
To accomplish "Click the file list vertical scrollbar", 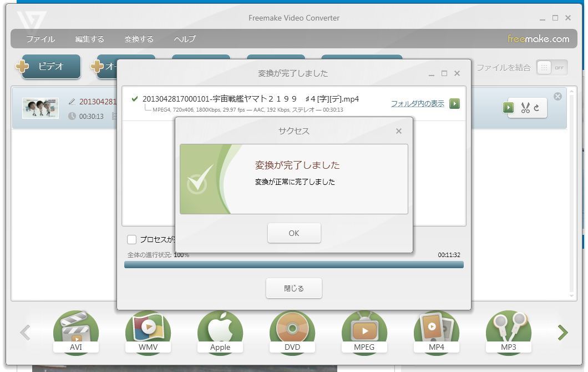I will pyautogui.click(x=571, y=193).
